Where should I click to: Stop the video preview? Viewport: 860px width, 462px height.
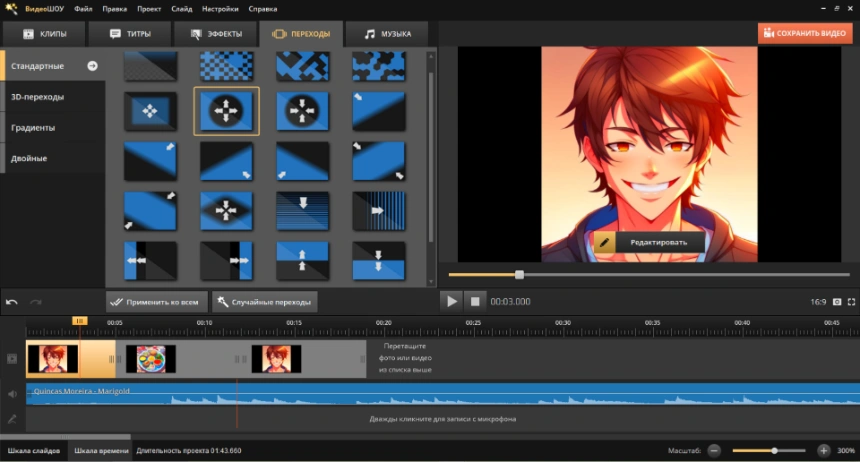(x=475, y=301)
